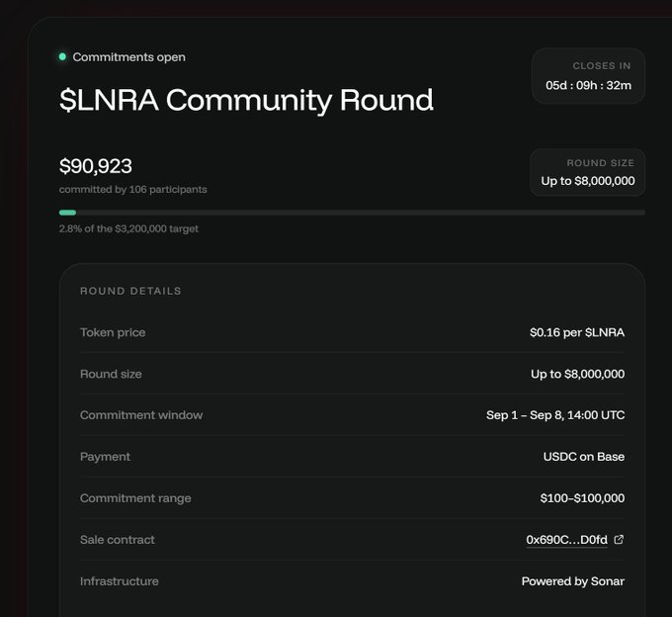Click the ROUND SIZE caption in top card
Screen dimensions: 672x617
[600, 163]
